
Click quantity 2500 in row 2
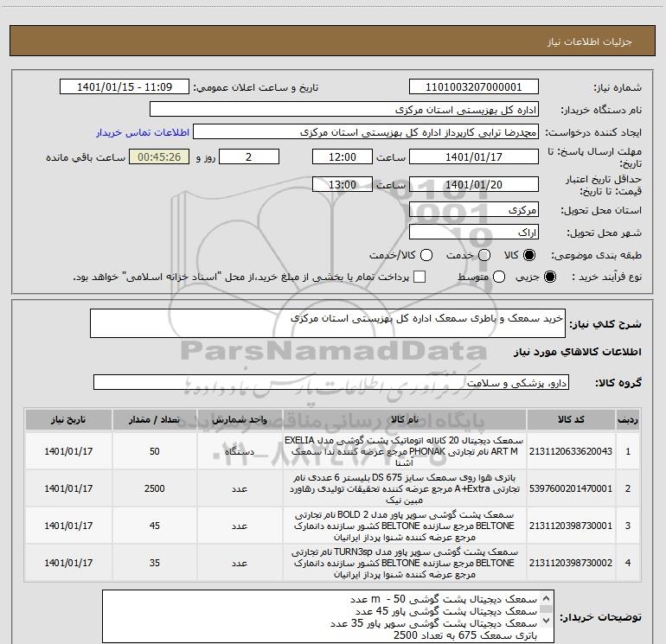tap(154, 488)
